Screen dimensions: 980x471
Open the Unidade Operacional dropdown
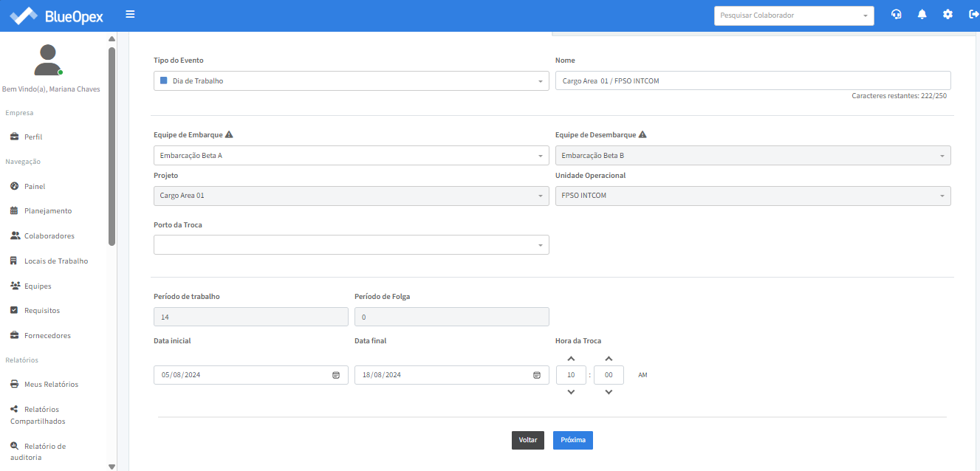(x=753, y=196)
